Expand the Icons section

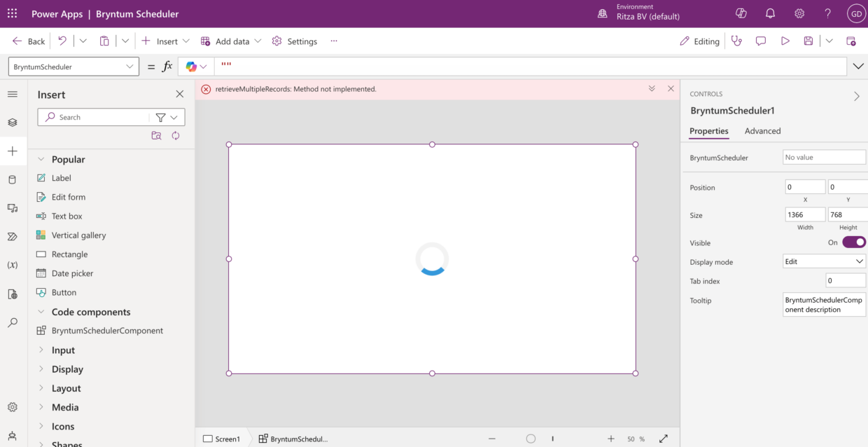pos(41,426)
